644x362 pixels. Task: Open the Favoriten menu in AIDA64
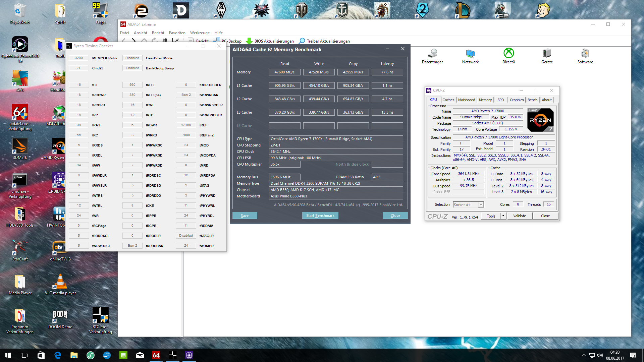177,33
